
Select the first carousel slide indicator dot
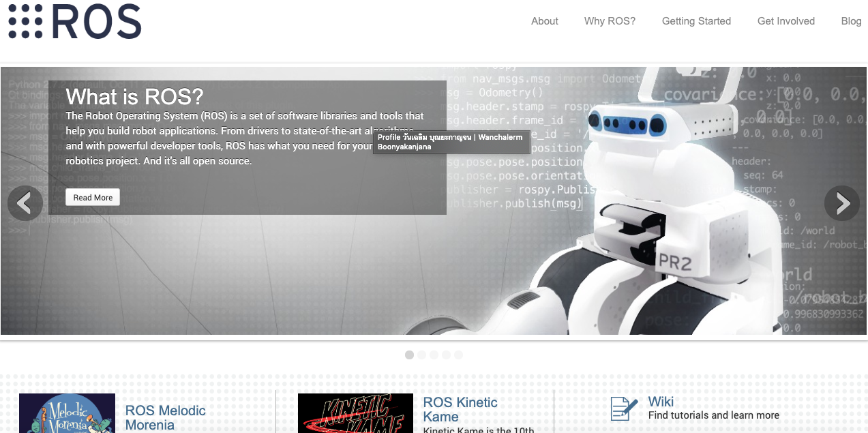click(x=409, y=355)
